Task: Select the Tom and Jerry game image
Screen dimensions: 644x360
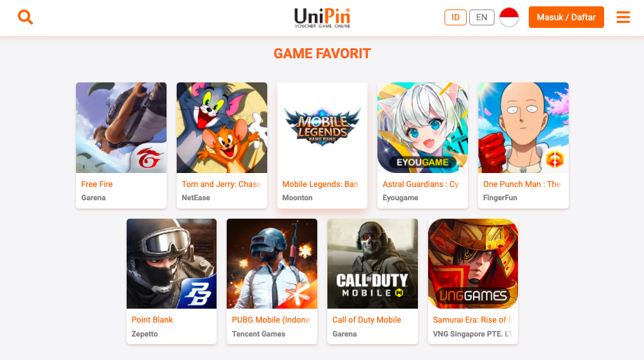Action: [x=222, y=127]
